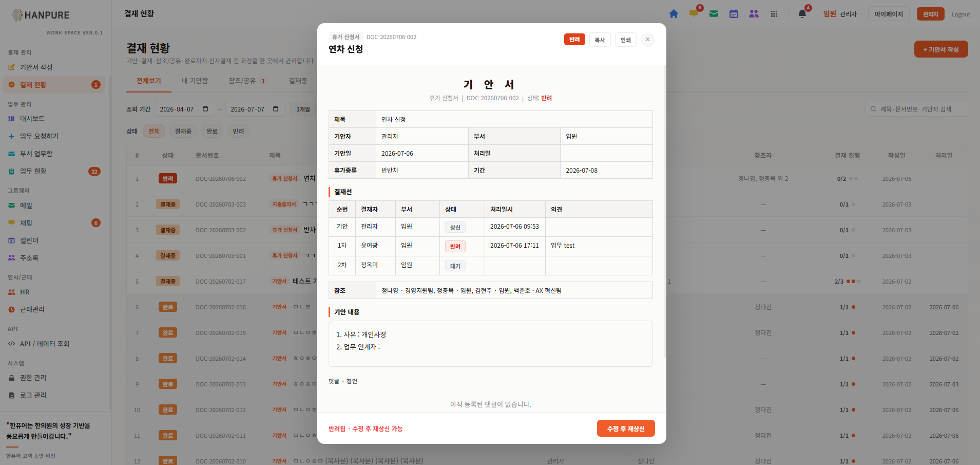Click 대기 state badge for 정옥미
Viewport: 980px width, 465px height.
click(x=455, y=266)
